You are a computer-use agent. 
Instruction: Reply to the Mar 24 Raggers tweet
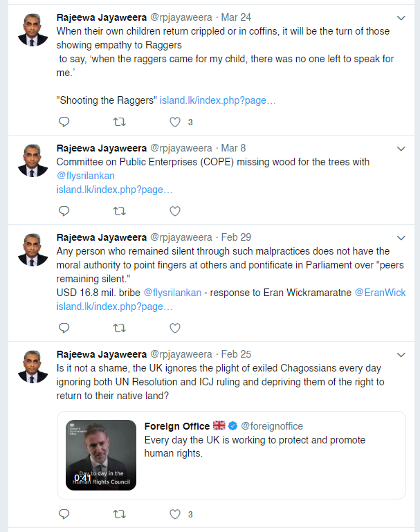point(64,122)
